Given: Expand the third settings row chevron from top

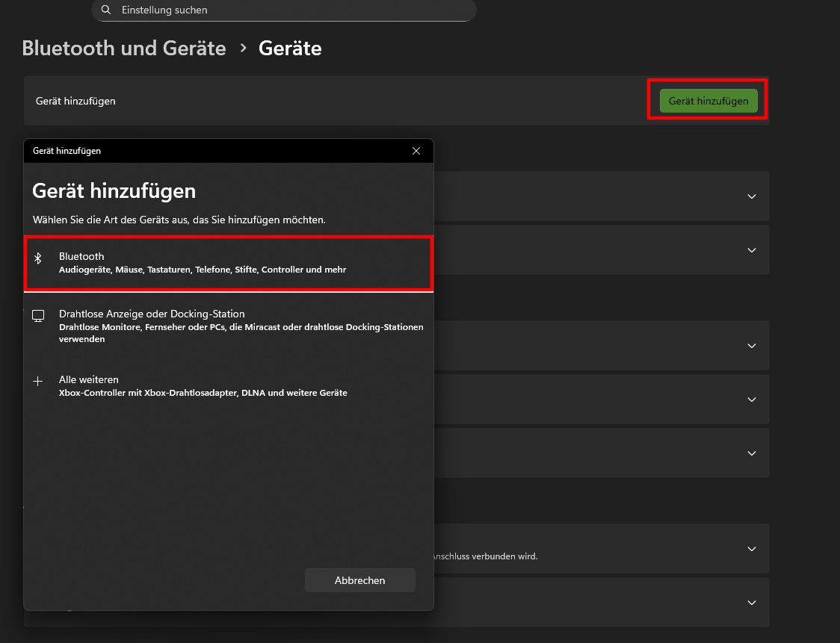Looking at the screenshot, I should tap(752, 346).
